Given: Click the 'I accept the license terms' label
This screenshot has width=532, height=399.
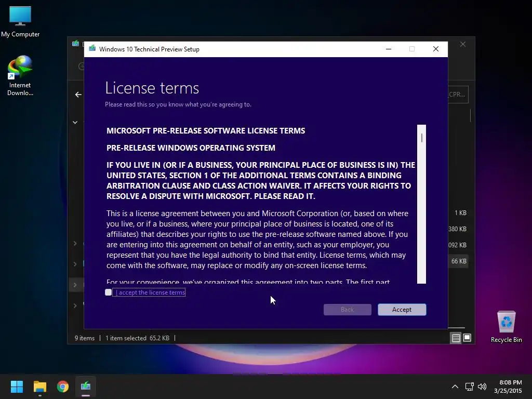Looking at the screenshot, I should point(150,292).
